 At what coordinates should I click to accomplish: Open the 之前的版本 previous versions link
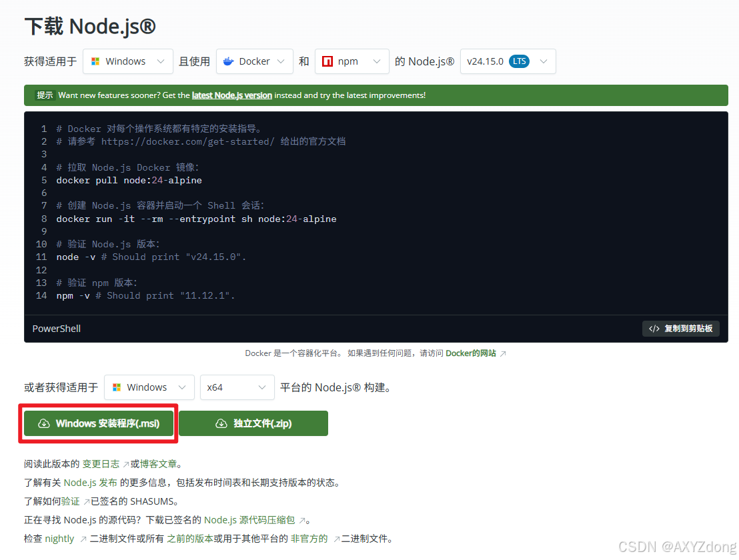point(190,539)
